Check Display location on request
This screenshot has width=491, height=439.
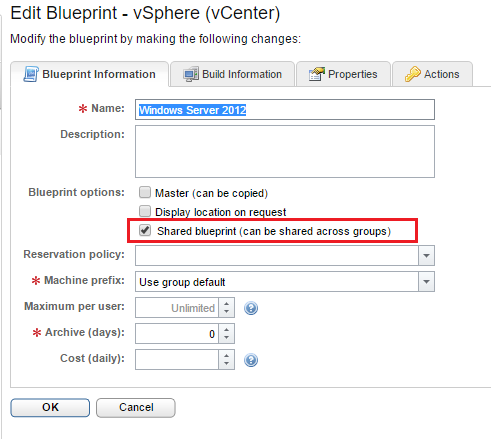pyautogui.click(x=145, y=211)
